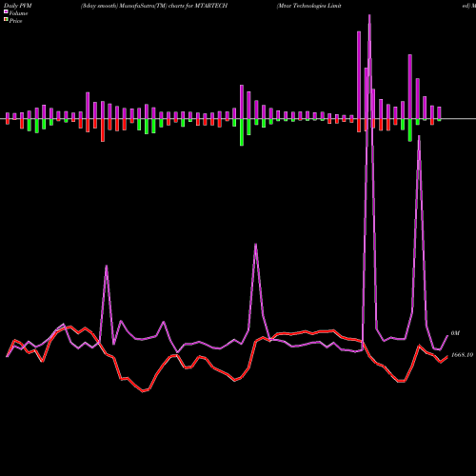Click the MunafaSutra charts for MTARTECH heading

point(154,6)
